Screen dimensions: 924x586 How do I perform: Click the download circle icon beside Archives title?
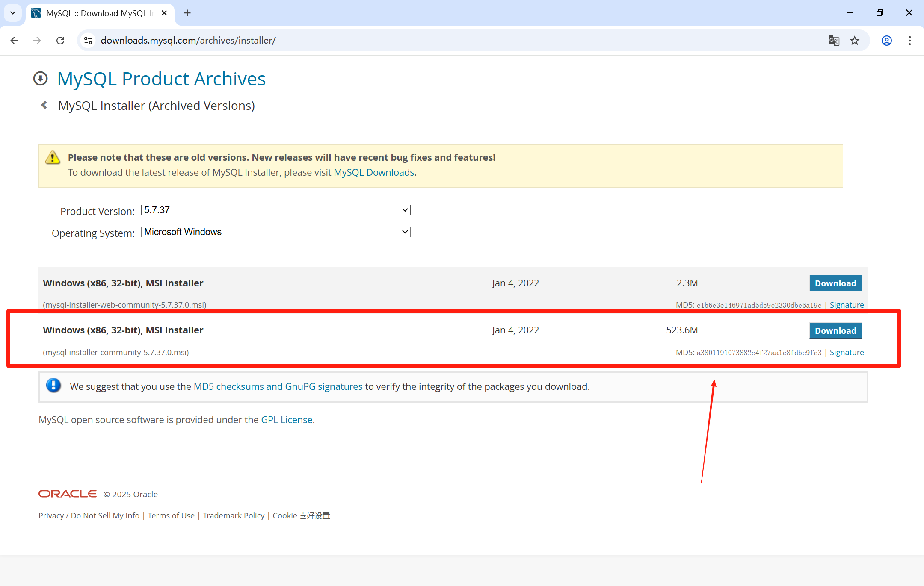40,79
